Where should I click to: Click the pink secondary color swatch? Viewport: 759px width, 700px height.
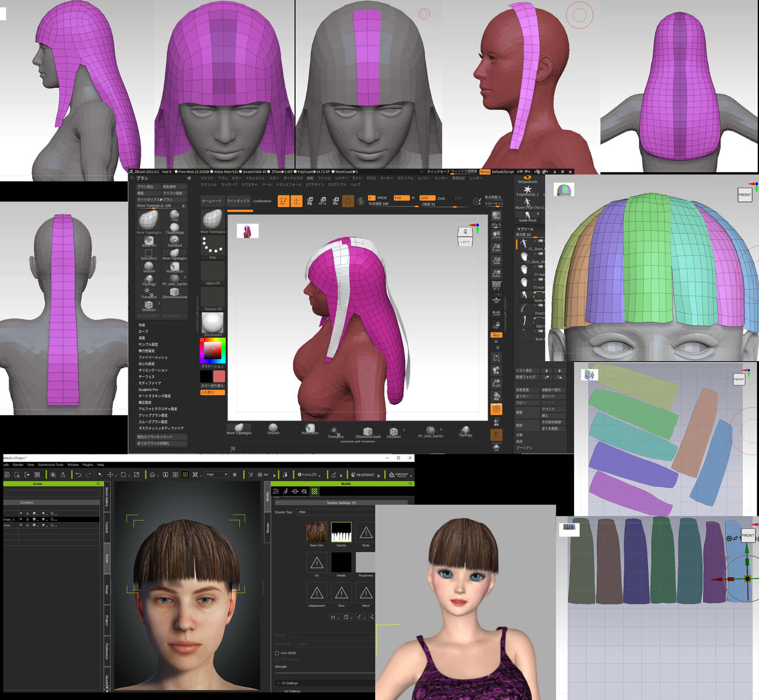tap(219, 376)
